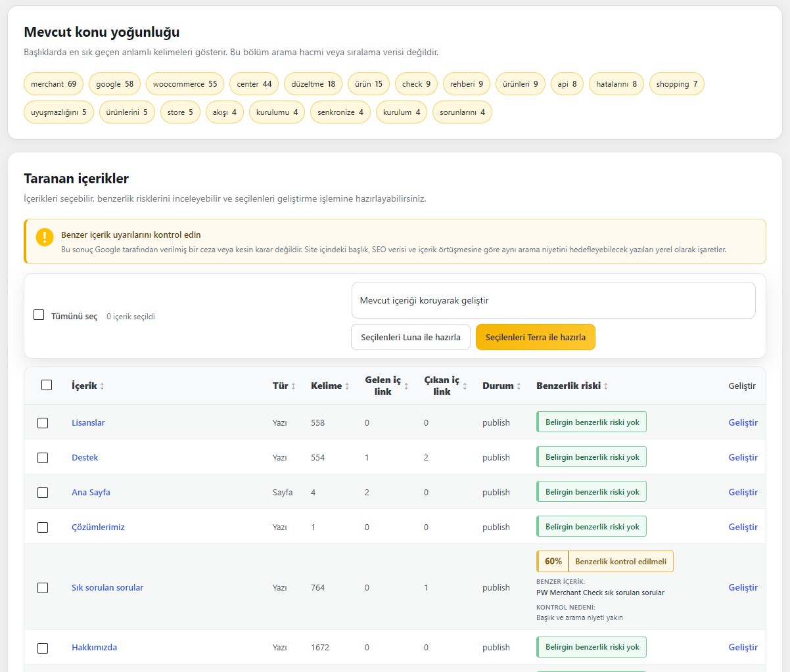Click Seçilenleri Luna ile hazırla button

[x=411, y=337]
